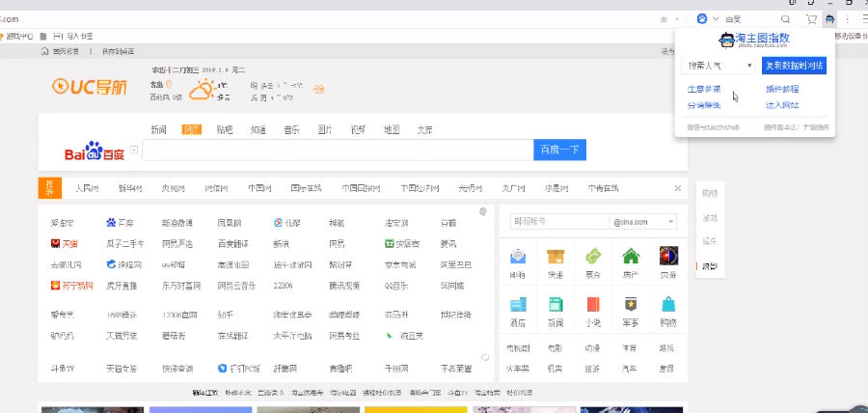Select the 地图 search tab

[x=392, y=130]
